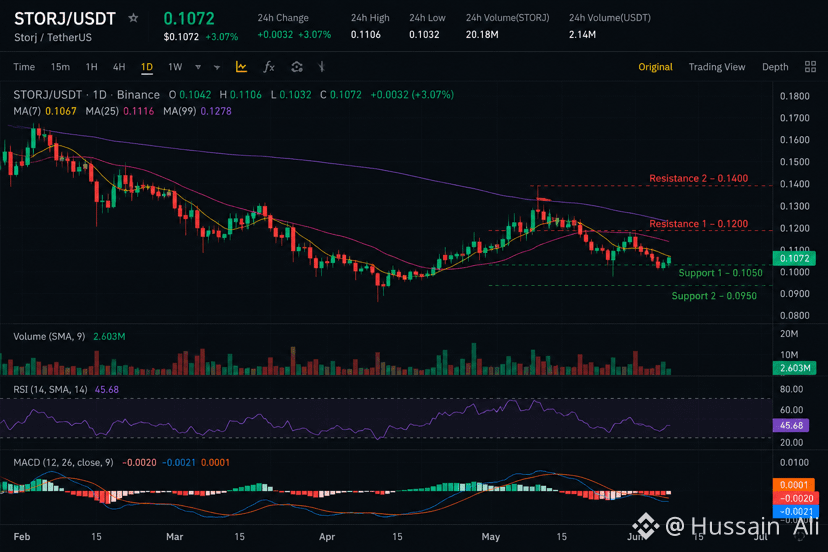Click the MACD (12, 26, close, 9) label
The height and width of the screenshot is (552, 828).
63,463
